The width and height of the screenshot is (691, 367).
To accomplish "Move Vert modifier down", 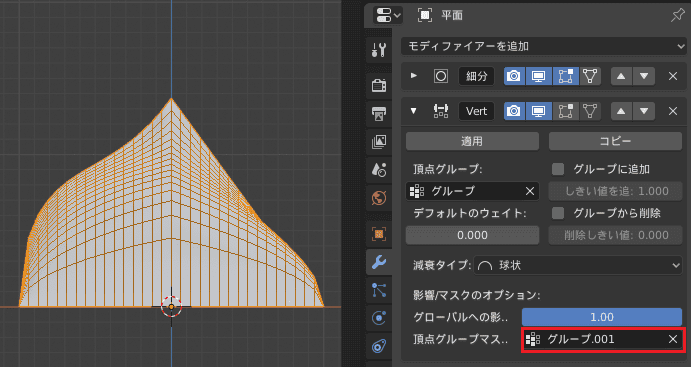I will click(x=644, y=111).
